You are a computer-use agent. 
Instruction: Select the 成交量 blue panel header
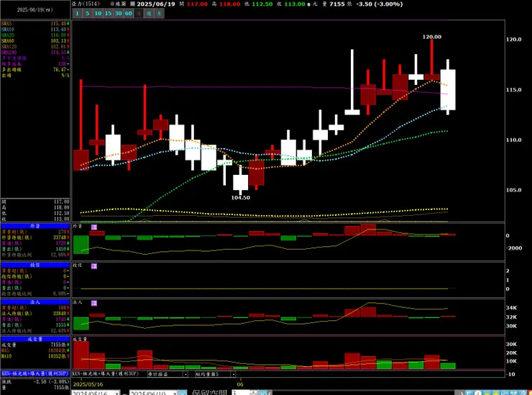[x=35, y=339]
